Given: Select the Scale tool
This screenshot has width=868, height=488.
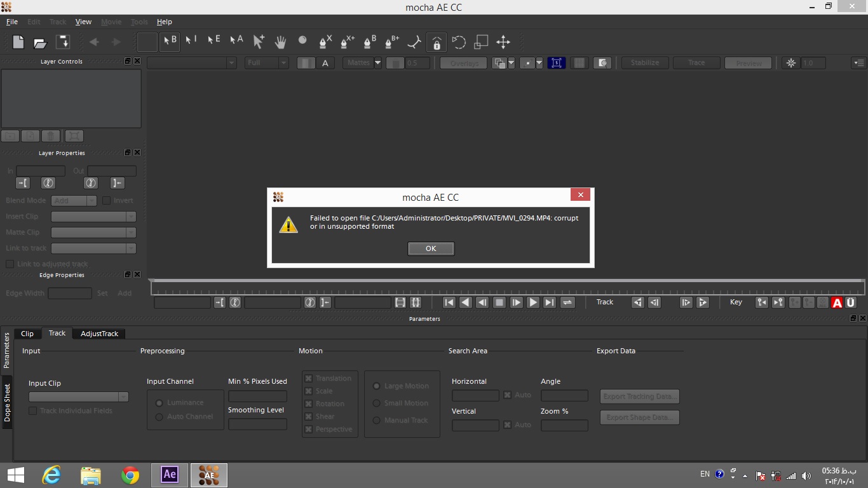Looking at the screenshot, I should point(481,42).
